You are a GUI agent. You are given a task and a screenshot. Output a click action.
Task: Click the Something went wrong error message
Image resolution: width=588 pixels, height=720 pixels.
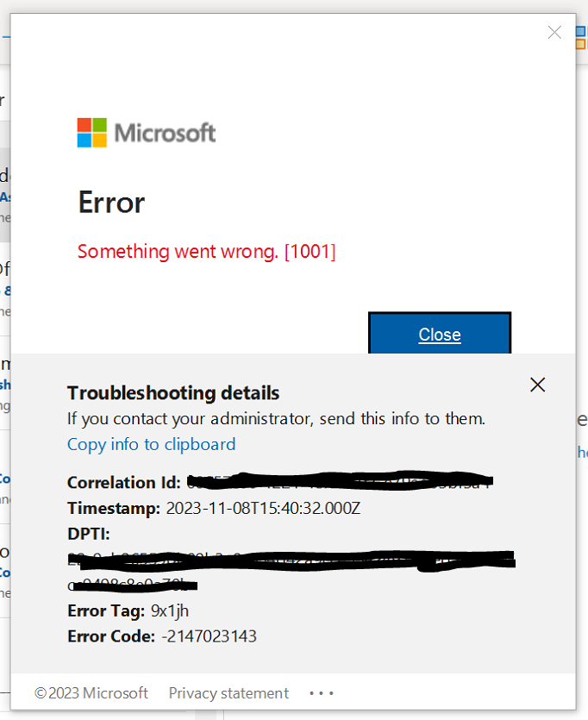click(x=206, y=251)
